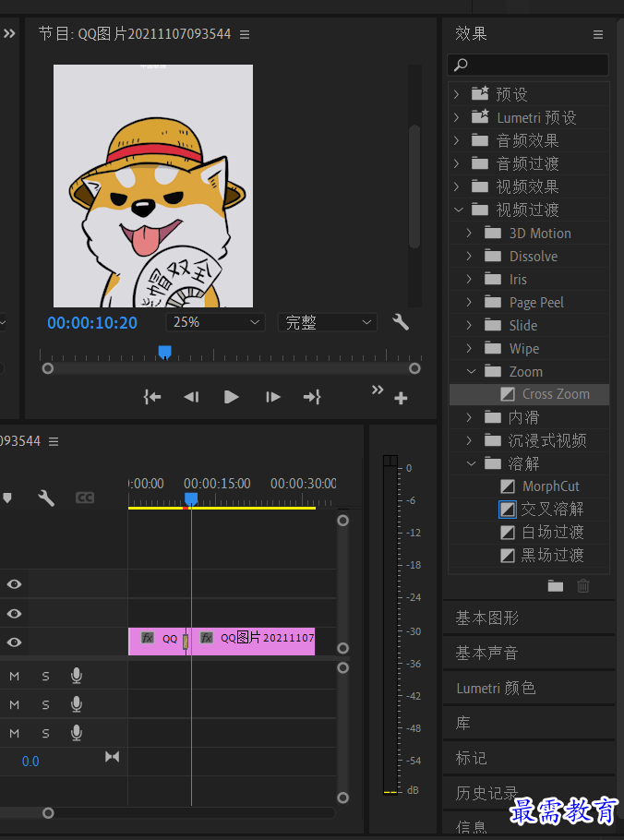
Task: Open the Lumetri 颜色 panel tab
Action: tap(496, 688)
